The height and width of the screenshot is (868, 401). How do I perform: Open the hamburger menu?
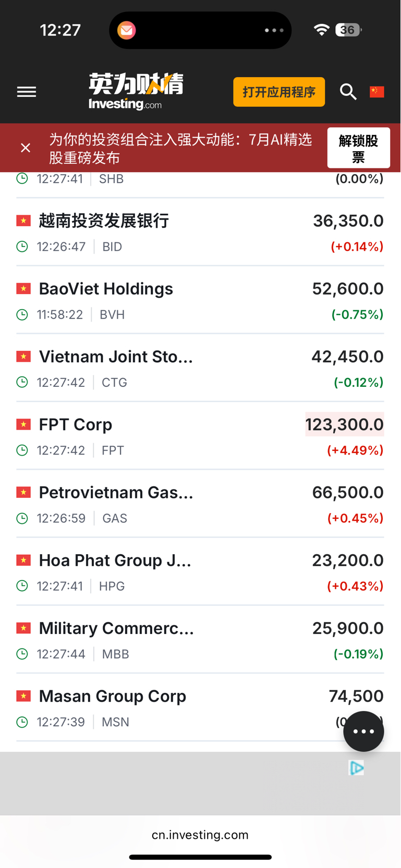[x=27, y=92]
